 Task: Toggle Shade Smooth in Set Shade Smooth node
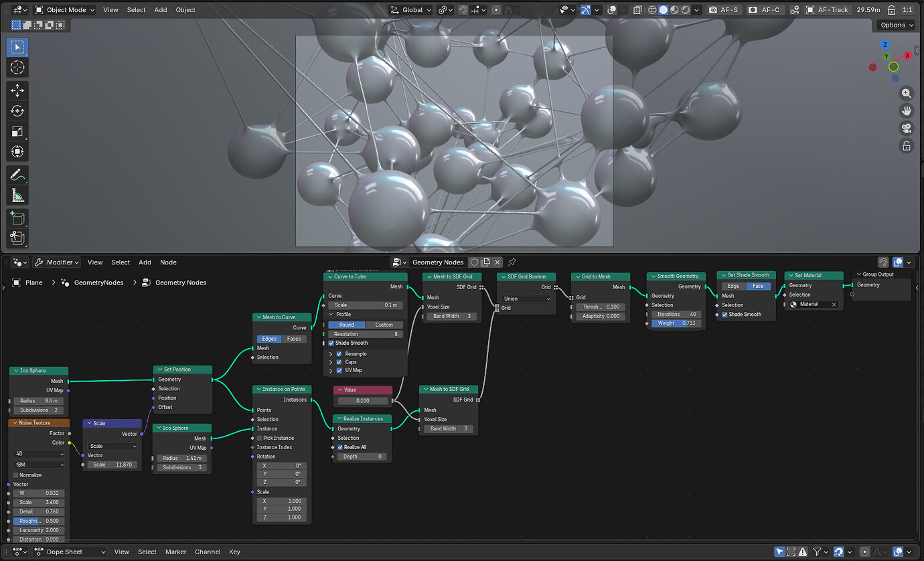click(x=724, y=315)
